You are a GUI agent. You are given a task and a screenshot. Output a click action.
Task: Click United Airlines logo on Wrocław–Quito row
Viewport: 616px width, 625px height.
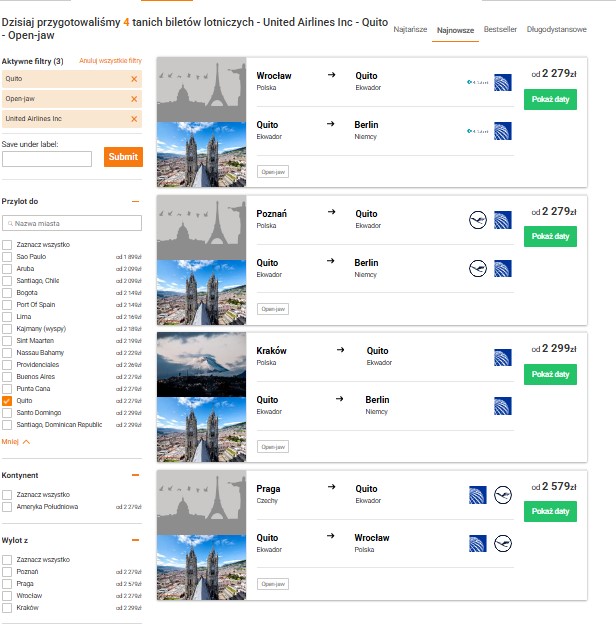click(x=502, y=83)
